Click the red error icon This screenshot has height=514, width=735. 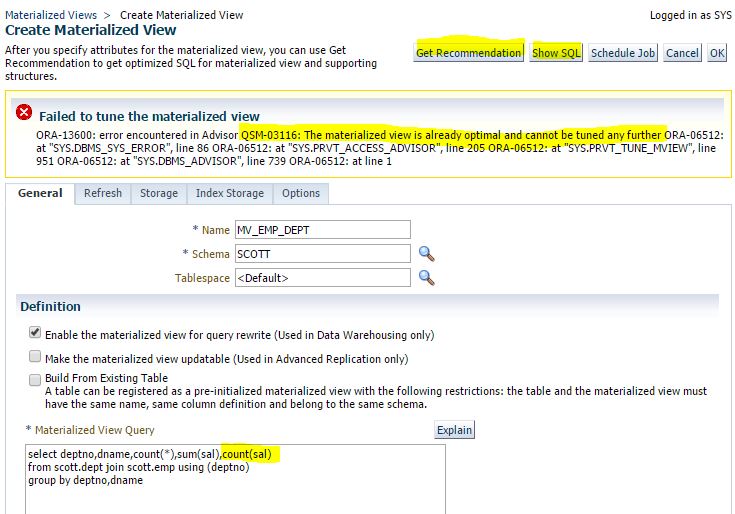[24, 115]
